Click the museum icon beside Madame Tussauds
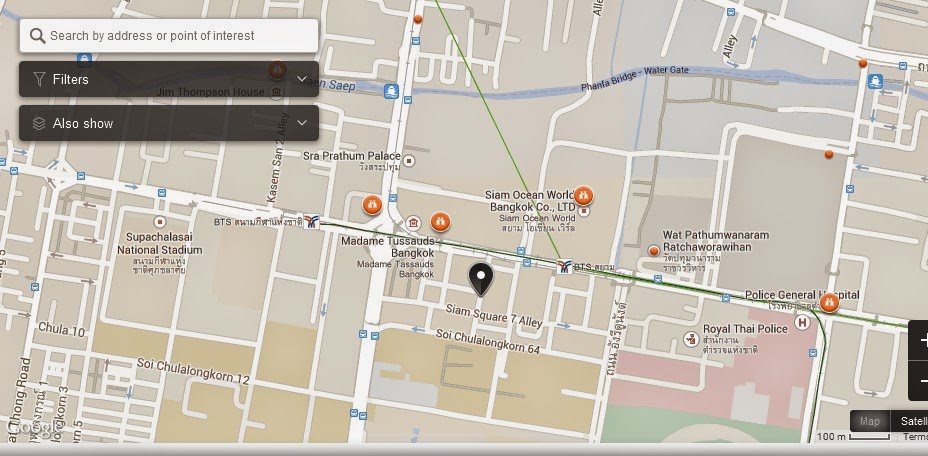This screenshot has width=928, height=456. 413,223
